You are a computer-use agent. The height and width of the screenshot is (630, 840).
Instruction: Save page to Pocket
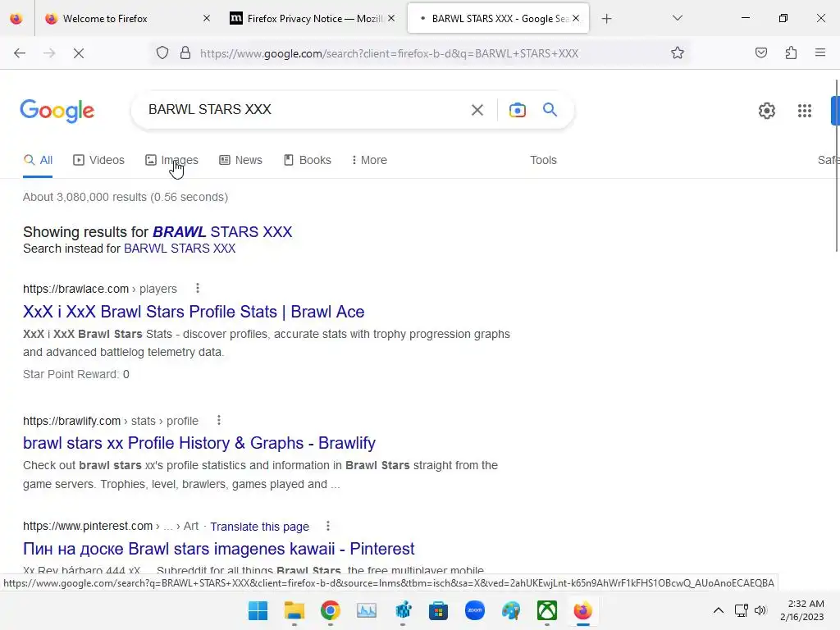point(760,53)
